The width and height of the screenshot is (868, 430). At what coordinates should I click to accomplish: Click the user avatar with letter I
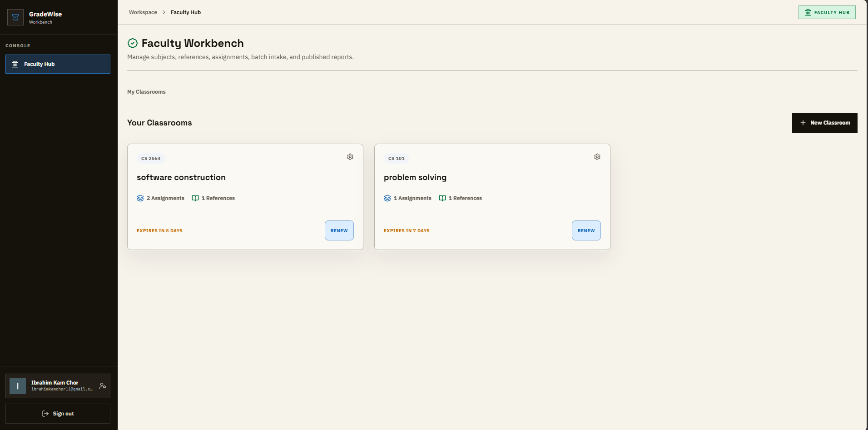tap(18, 386)
